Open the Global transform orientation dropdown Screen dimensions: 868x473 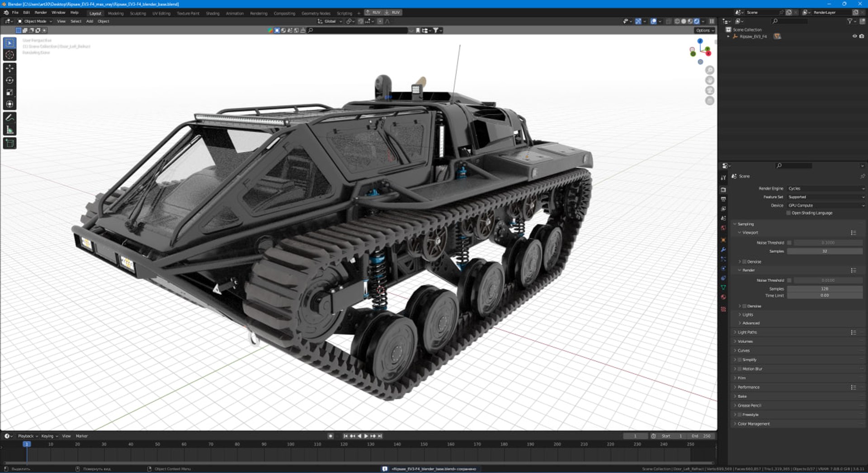coord(330,21)
